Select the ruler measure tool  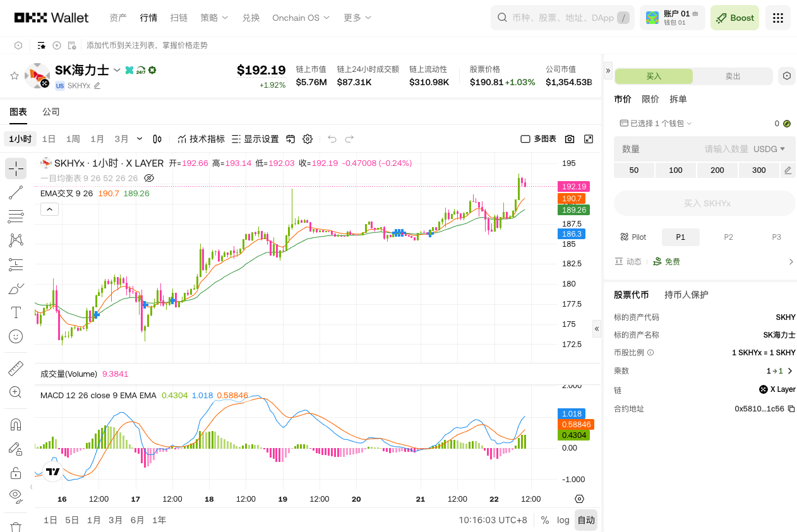[16, 368]
